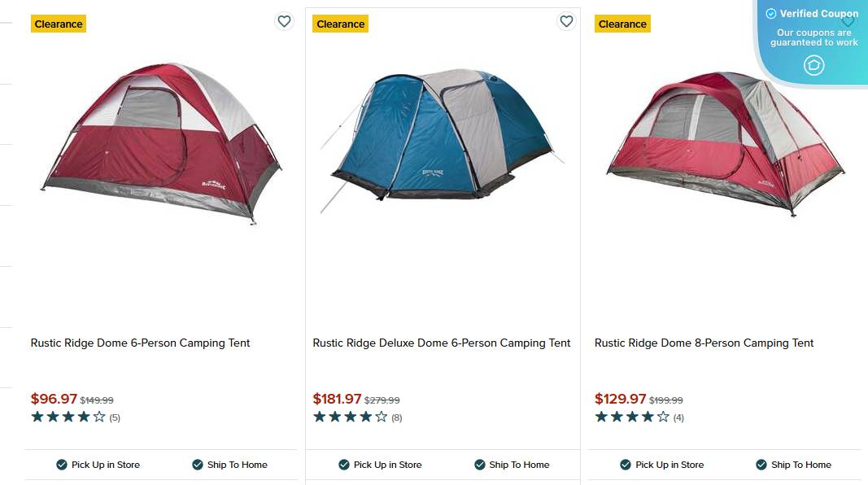Click star rating of Dome 8-Person tent

(x=632, y=417)
